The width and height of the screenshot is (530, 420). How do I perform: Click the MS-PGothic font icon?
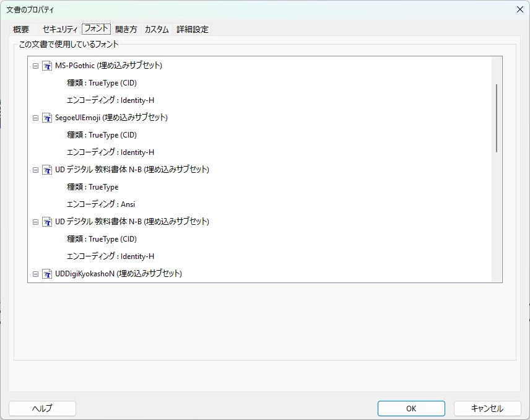point(47,66)
